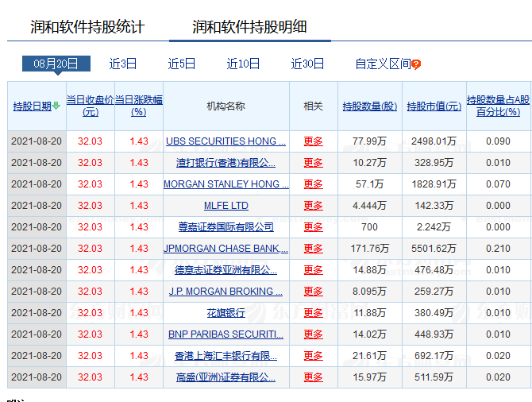Open BNP PARIBAS SECURITI... institution link
The image size is (532, 402).
pos(226,334)
